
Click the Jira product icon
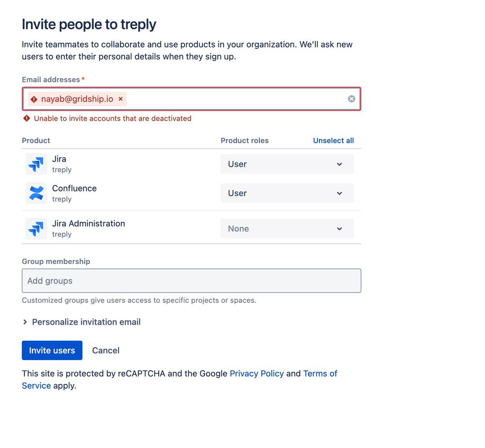tap(36, 164)
